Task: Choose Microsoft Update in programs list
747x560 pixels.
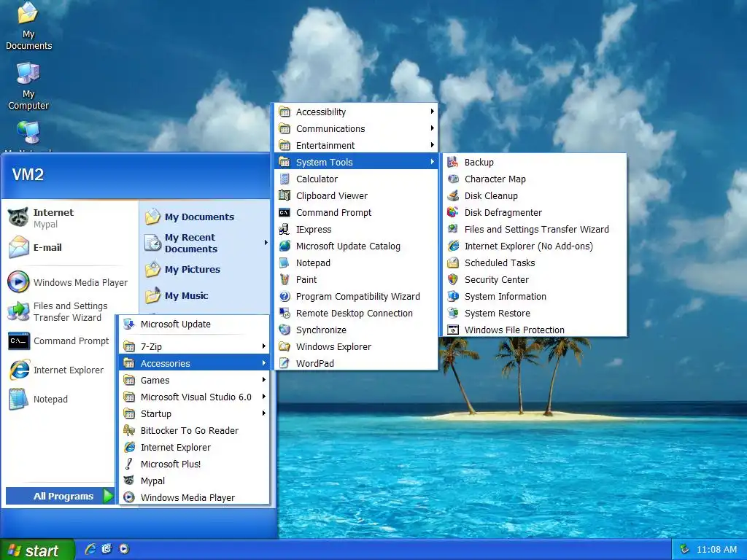Action: (194, 324)
